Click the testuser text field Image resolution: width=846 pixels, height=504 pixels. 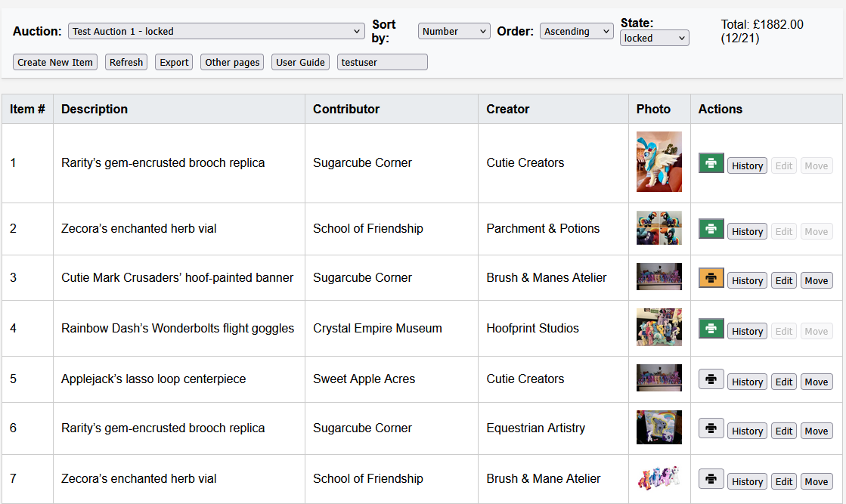click(x=383, y=62)
